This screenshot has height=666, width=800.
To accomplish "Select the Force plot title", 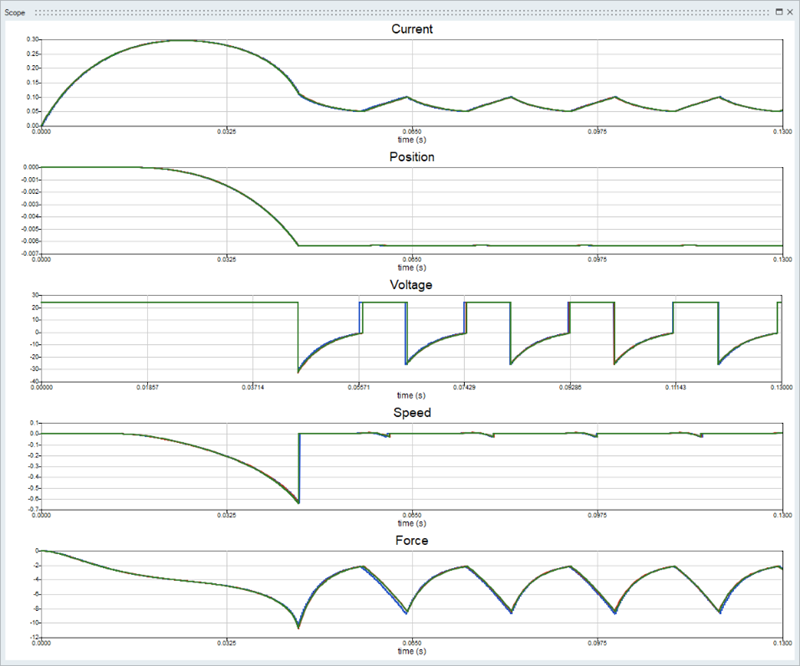I will (411, 541).
